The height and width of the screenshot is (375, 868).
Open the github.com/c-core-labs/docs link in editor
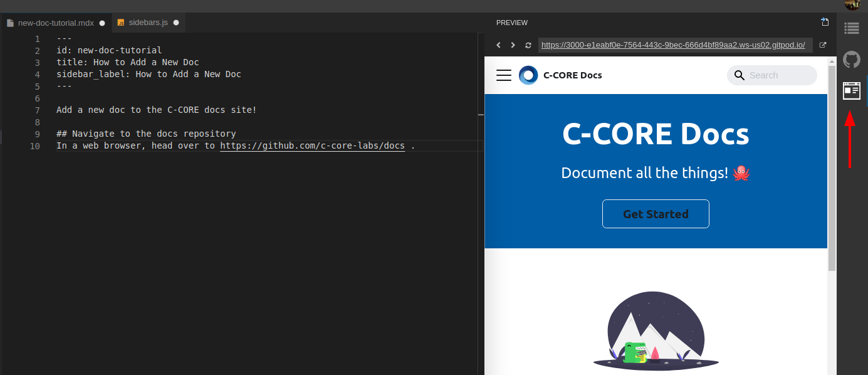point(312,145)
